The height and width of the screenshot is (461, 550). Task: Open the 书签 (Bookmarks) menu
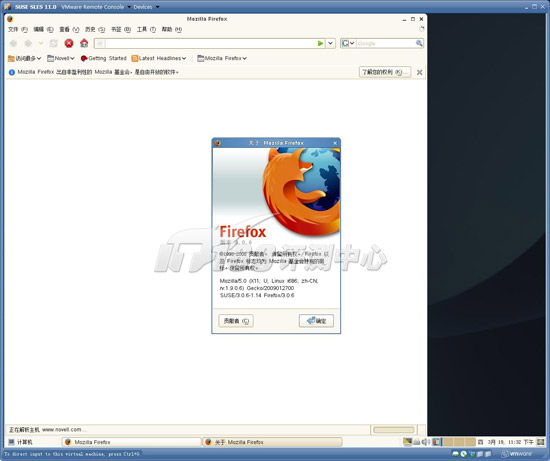[121, 29]
